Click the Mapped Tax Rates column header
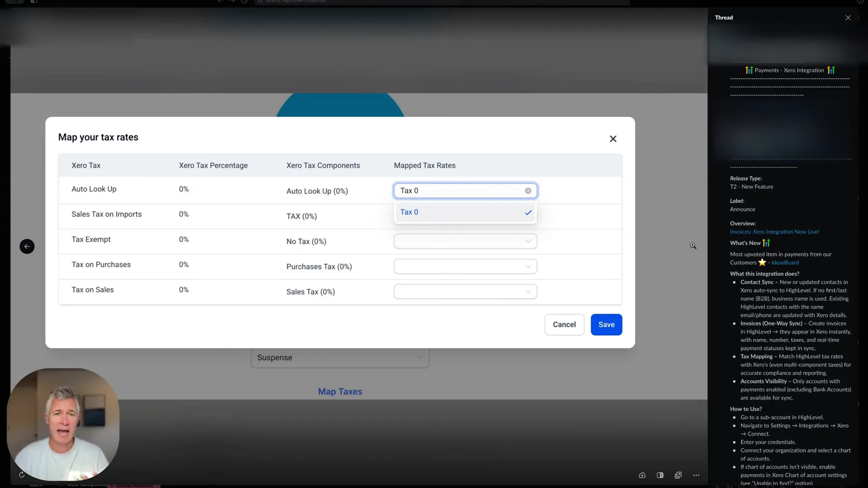The image size is (868, 488). coord(425,165)
